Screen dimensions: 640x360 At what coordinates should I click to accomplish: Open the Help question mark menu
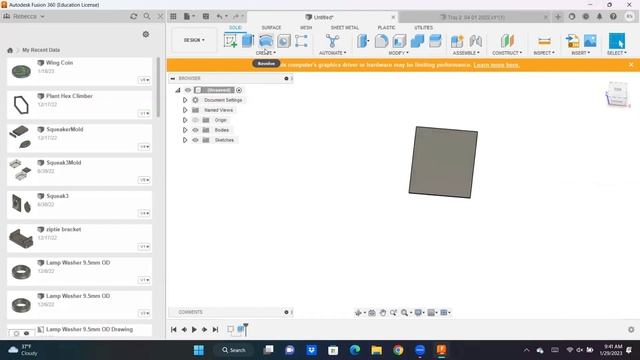click(x=613, y=16)
